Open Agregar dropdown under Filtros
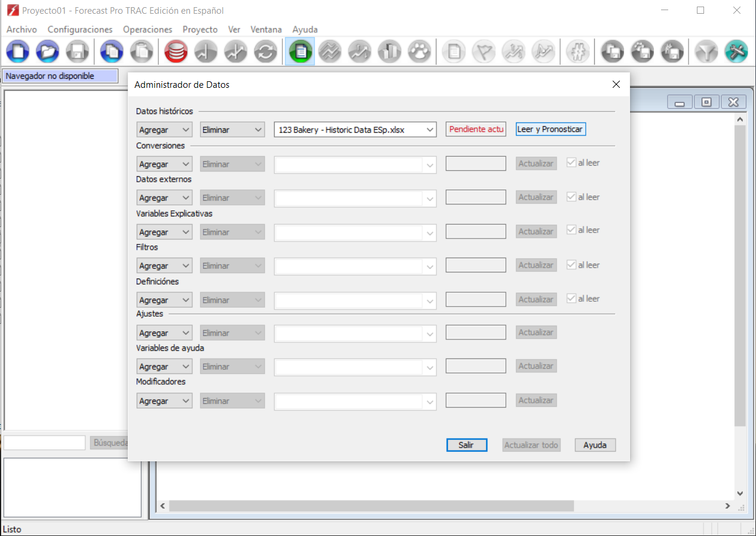This screenshot has width=756, height=536. [x=164, y=266]
